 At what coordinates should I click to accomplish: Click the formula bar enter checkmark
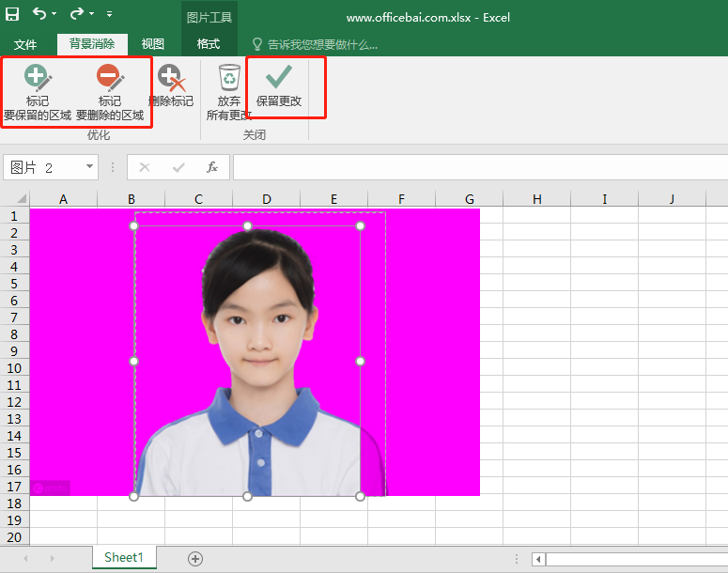click(178, 167)
